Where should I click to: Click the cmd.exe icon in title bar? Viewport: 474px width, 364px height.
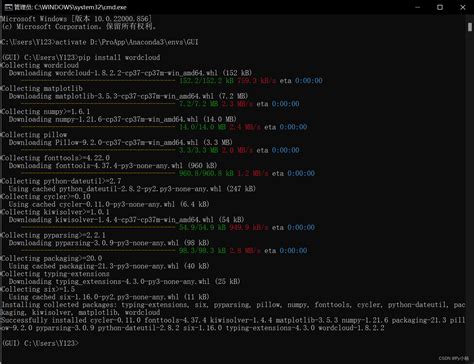[8, 7]
